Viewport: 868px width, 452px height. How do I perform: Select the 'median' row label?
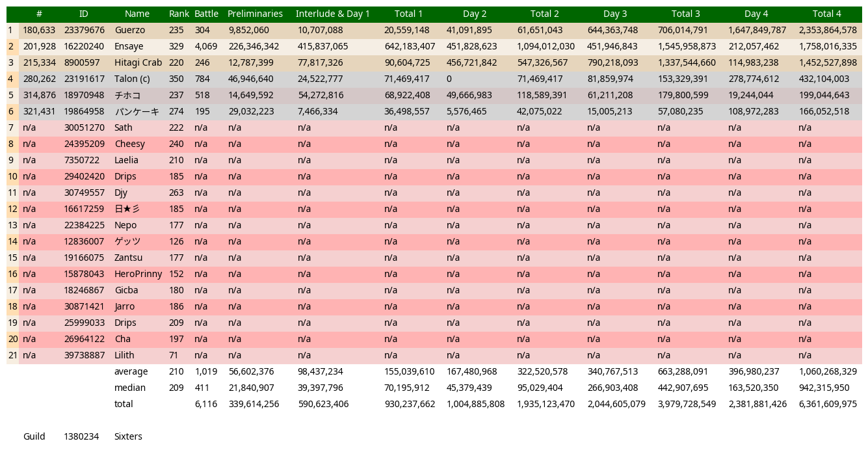[129, 388]
